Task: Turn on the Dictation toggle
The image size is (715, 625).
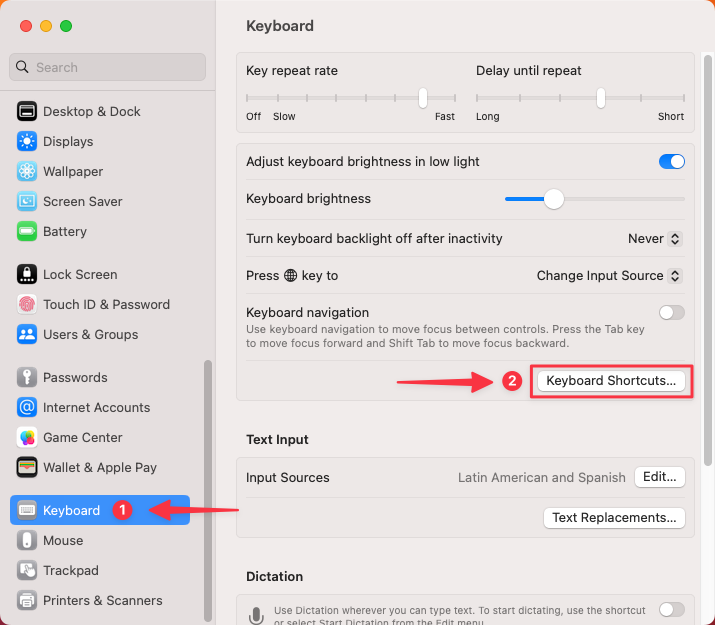Action: point(672,610)
